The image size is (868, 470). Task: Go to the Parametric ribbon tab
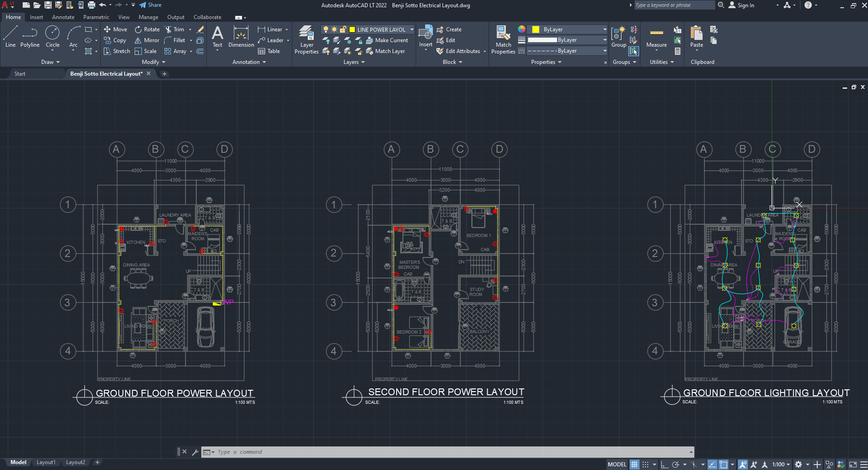click(x=96, y=17)
